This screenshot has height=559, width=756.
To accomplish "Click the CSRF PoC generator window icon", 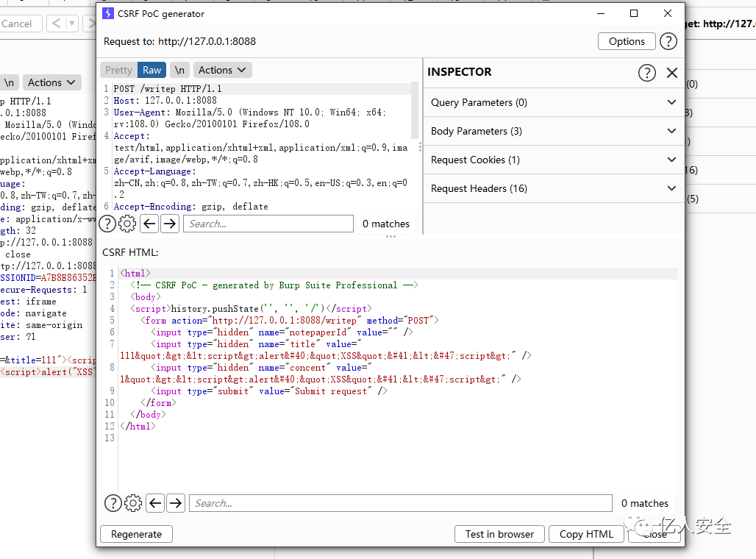I will tap(108, 13).
